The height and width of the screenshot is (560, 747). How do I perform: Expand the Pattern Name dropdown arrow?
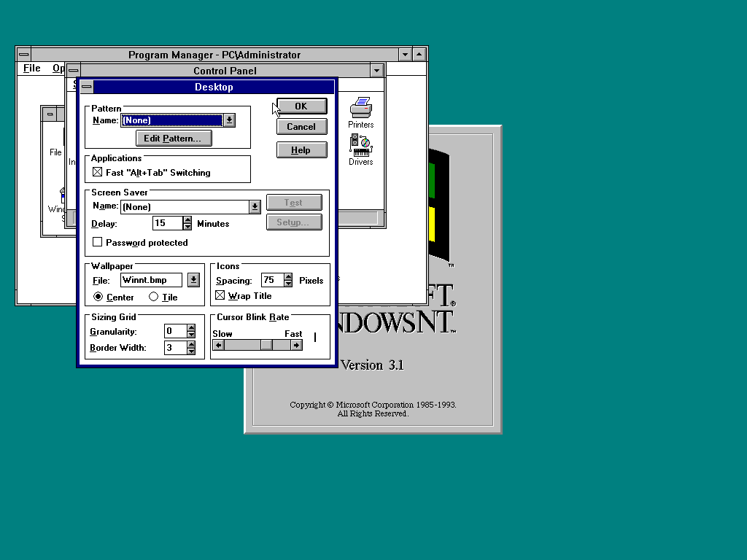click(x=230, y=120)
